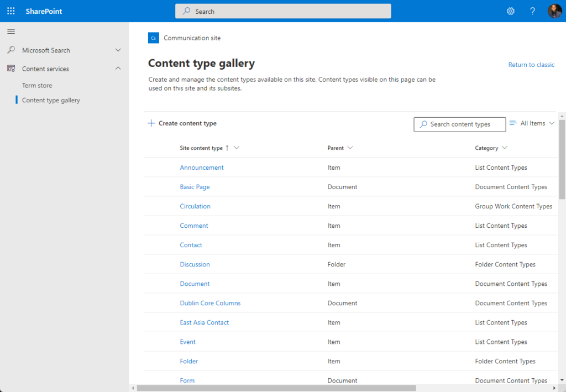Click Folder Content Types in Folder row
The width and height of the screenshot is (566, 392).
[505, 362]
